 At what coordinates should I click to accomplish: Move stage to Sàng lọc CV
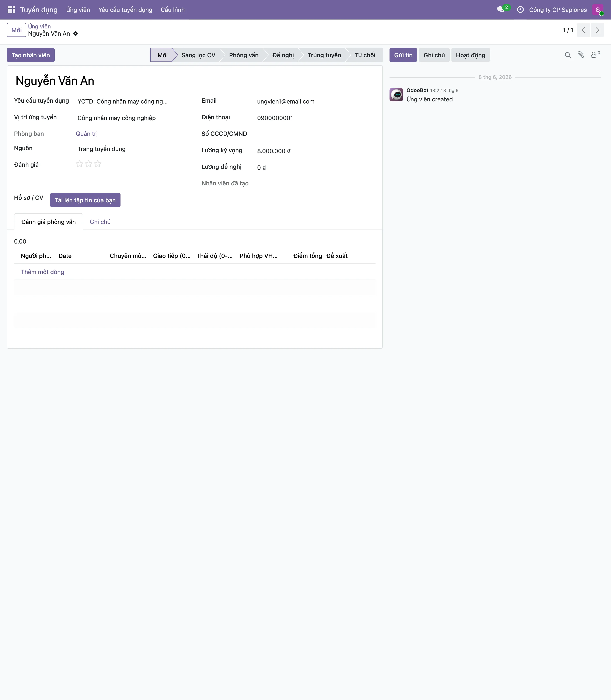click(x=198, y=55)
